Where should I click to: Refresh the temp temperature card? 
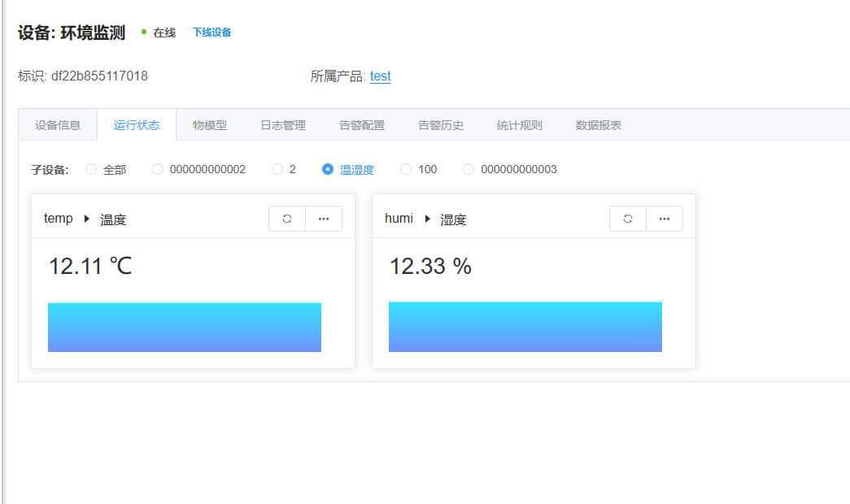pos(287,219)
